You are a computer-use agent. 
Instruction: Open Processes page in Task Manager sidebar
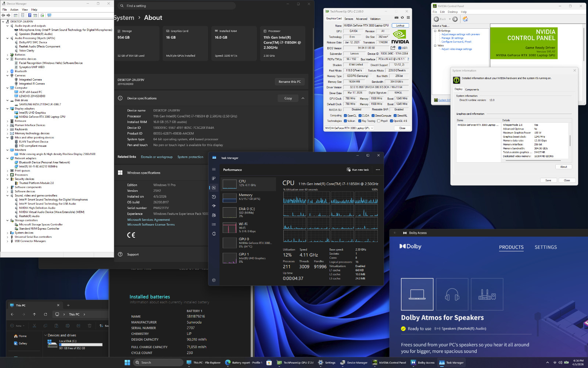pos(214,178)
